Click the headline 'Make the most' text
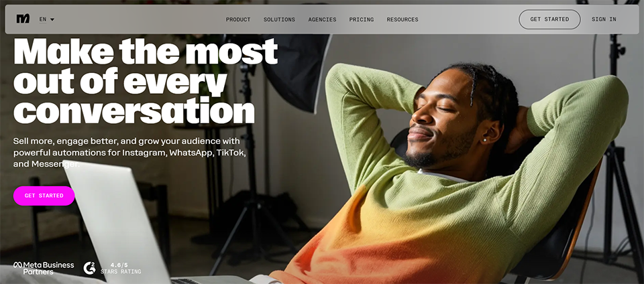Image resolution: width=644 pixels, height=284 pixels. pyautogui.click(x=146, y=51)
